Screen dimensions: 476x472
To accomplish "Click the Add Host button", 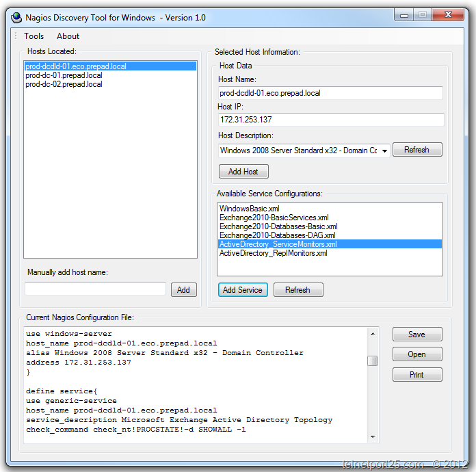I will (x=243, y=172).
